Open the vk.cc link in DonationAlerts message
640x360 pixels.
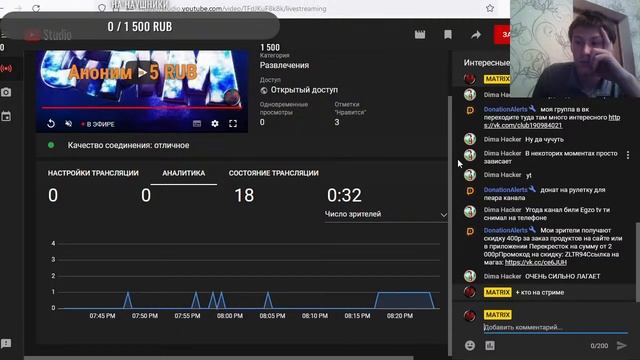536,262
